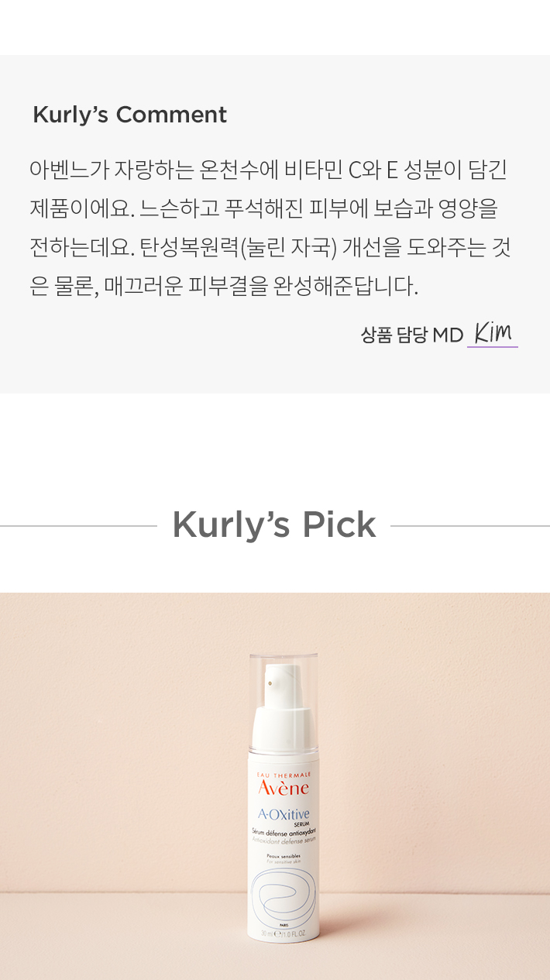Screen dimensions: 550x980
Task: Click the red Avène logo on the bottle
Action: click(x=283, y=789)
